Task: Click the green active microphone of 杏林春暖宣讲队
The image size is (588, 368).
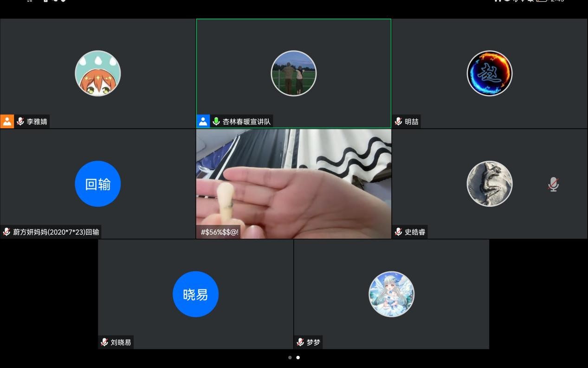Action: [x=216, y=121]
